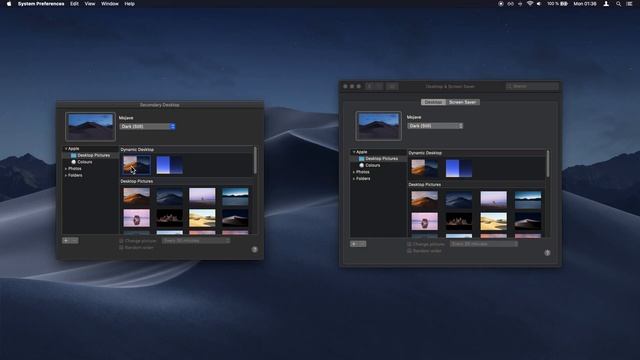Pick the dark lake horizon picture in Secondary Desktop
Viewport: 640px width, 360px height.
coord(235,196)
